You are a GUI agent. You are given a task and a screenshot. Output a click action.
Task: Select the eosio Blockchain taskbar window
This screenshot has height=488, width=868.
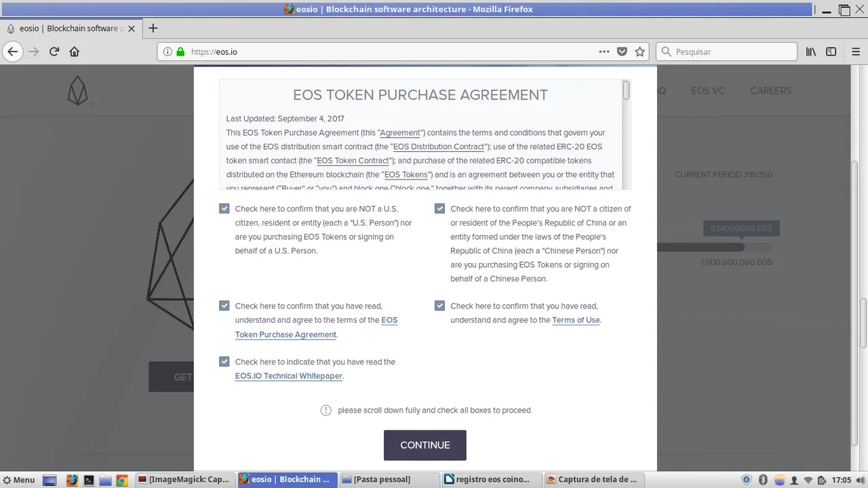point(286,480)
